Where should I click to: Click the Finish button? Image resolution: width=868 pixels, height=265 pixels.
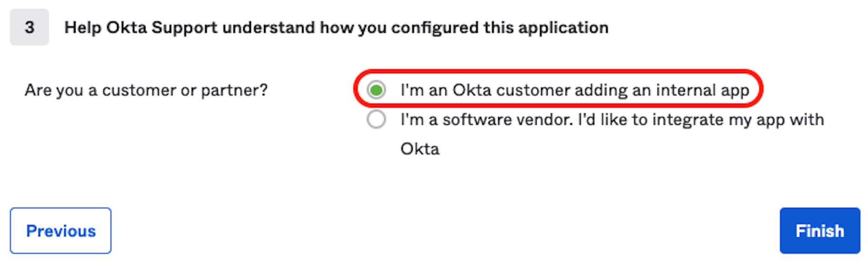click(819, 231)
